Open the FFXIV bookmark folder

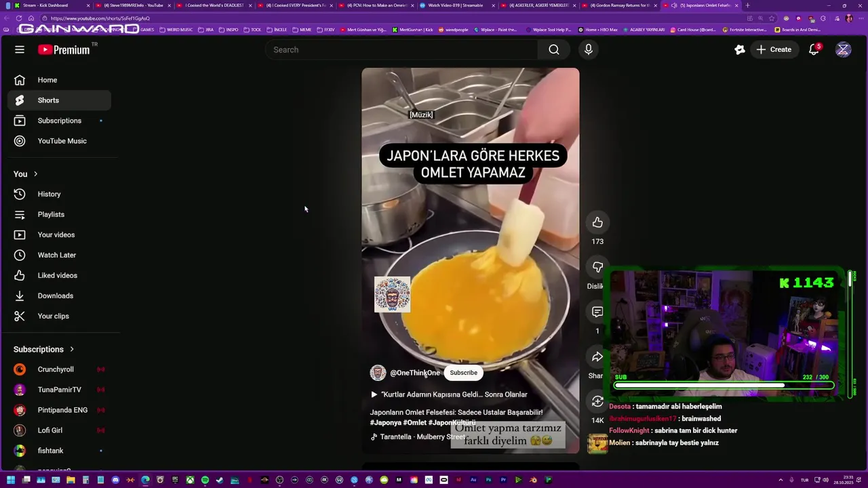click(325, 30)
